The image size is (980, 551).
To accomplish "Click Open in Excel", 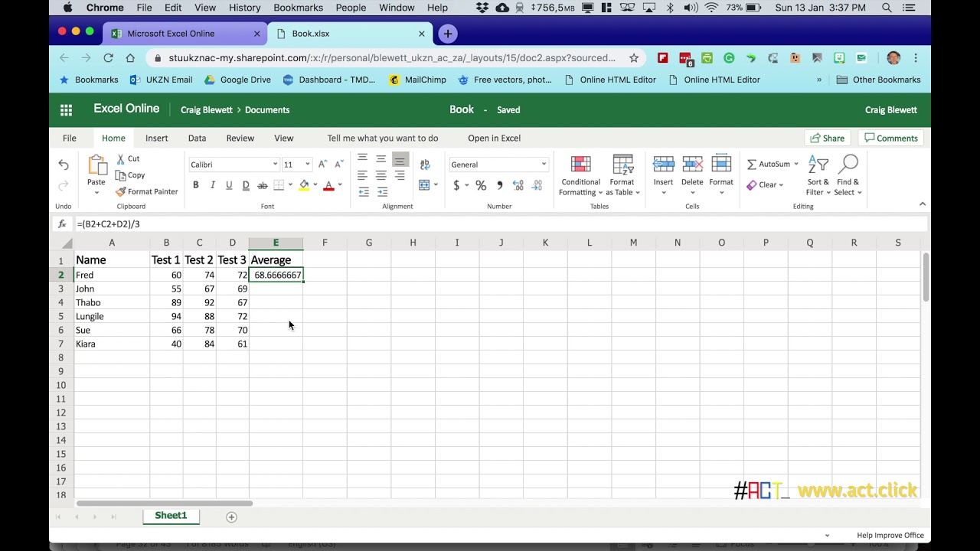I will (x=495, y=138).
